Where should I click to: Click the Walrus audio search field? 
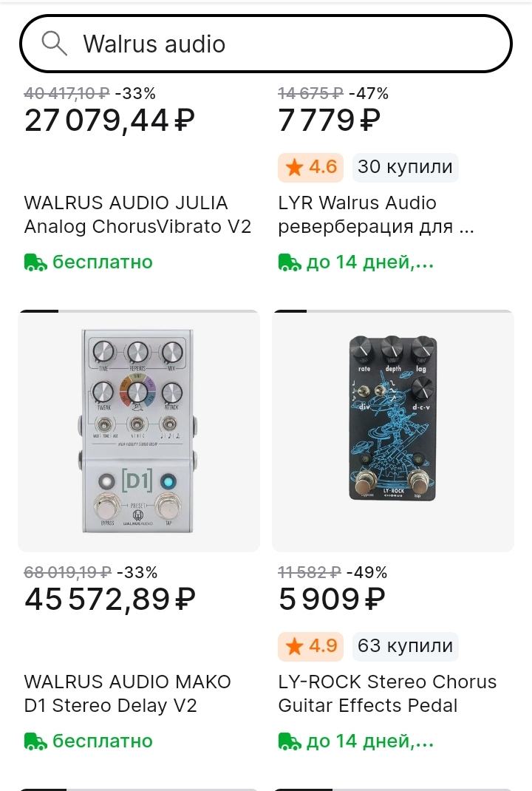pyautogui.click(x=281, y=44)
